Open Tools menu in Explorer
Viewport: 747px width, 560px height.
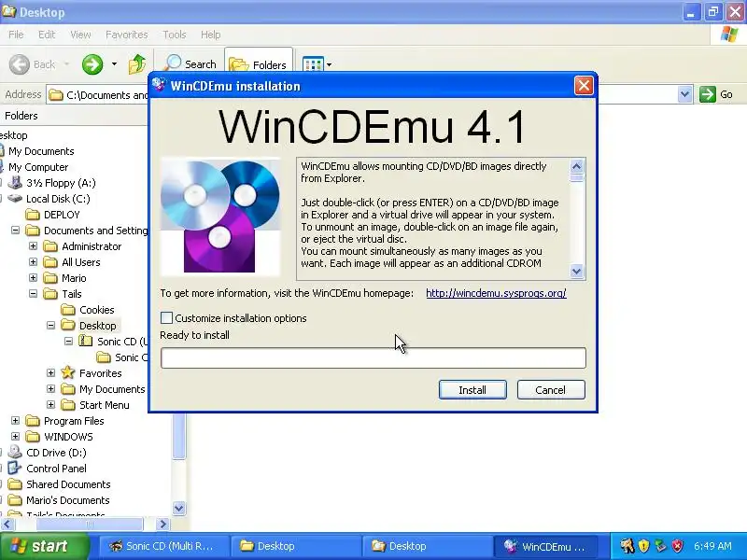(175, 35)
